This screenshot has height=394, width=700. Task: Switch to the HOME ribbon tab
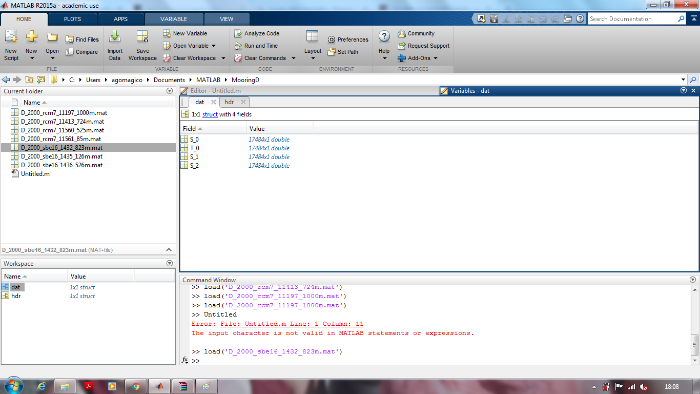click(x=24, y=19)
